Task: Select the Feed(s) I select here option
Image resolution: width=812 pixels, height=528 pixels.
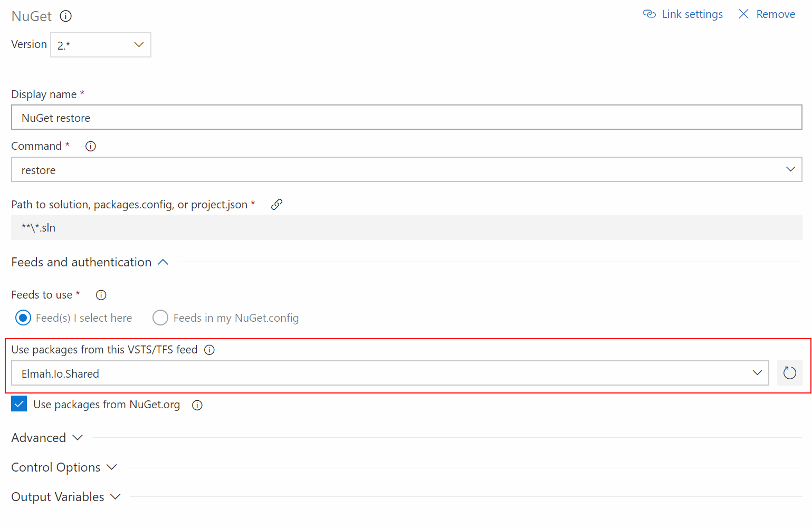Action: (23, 318)
